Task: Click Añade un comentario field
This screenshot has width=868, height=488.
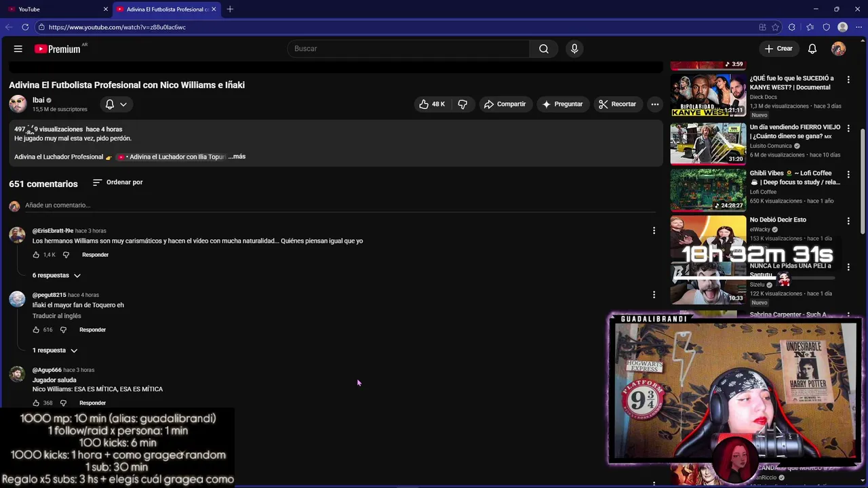Action: [x=339, y=205]
